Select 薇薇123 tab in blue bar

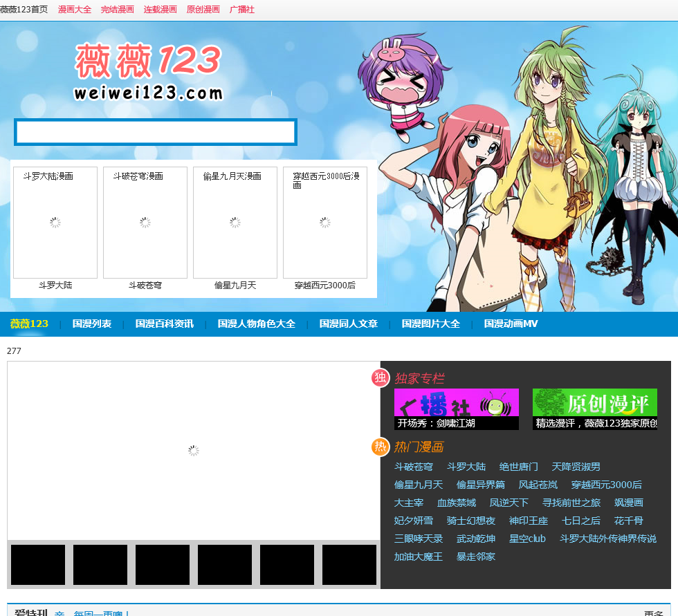point(29,324)
